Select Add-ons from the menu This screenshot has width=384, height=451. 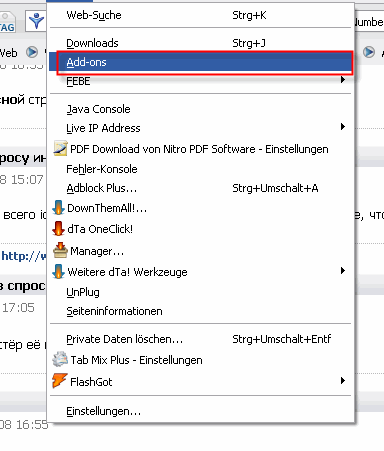coord(200,62)
